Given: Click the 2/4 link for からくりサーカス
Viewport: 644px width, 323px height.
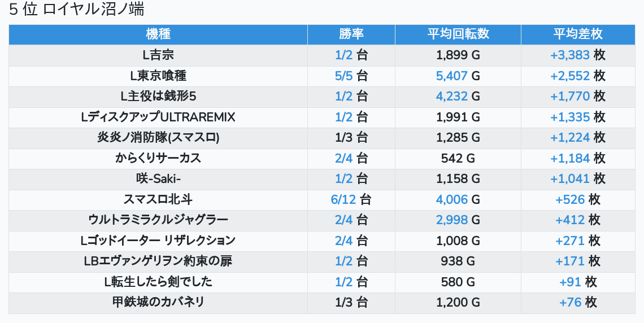Looking at the screenshot, I should click(x=343, y=158).
